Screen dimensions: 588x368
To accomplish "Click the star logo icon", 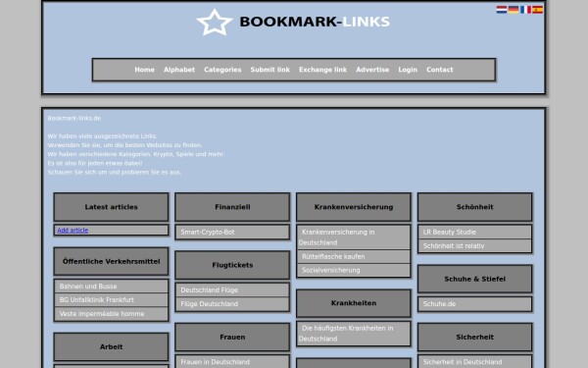I will click(x=215, y=23).
